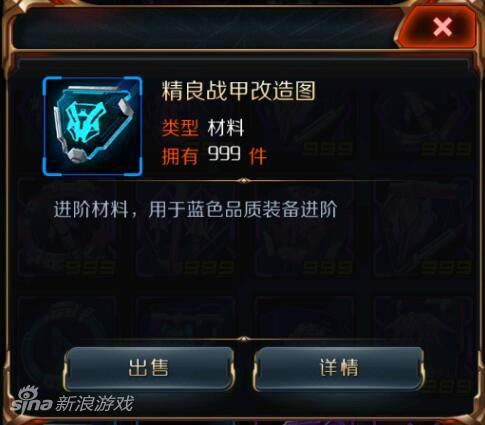Click the gold diamond ornament above the description
485x425 pixels.
pyautogui.click(x=244, y=181)
